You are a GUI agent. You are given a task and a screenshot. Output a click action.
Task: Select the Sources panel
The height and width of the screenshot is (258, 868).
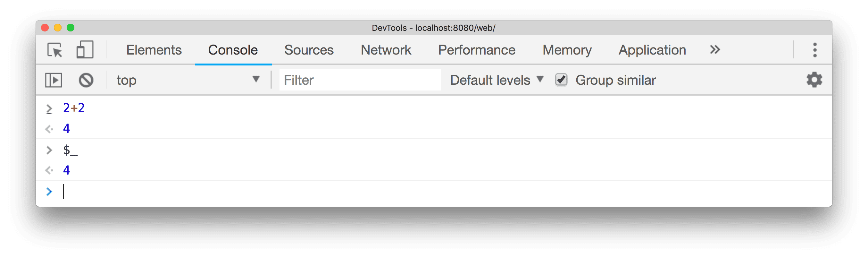[x=309, y=49]
